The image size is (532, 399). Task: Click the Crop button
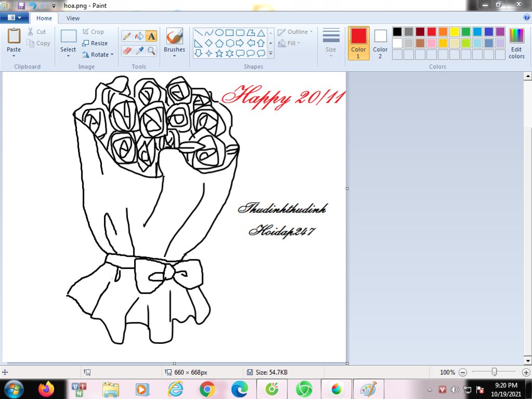93,32
